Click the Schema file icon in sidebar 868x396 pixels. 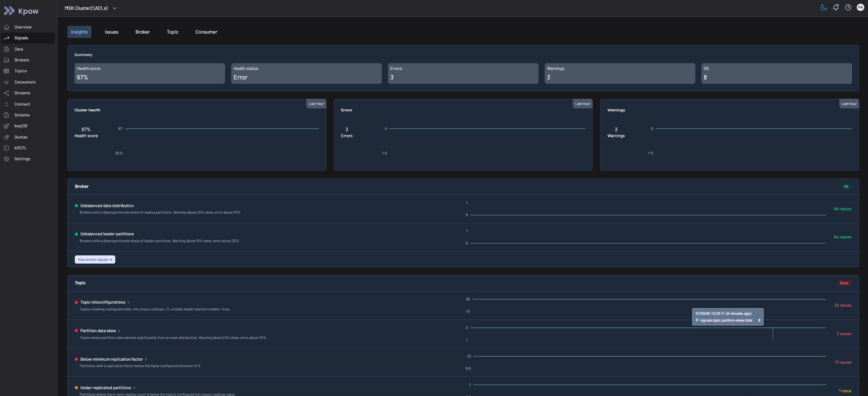tap(6, 115)
